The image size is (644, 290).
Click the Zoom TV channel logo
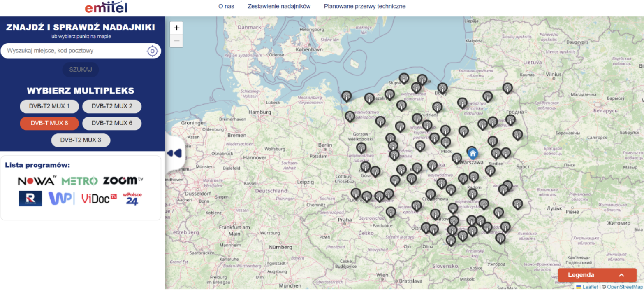pos(123,180)
